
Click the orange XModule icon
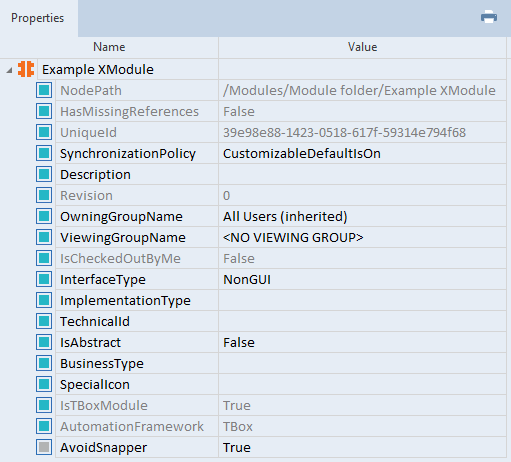[x=26, y=69]
